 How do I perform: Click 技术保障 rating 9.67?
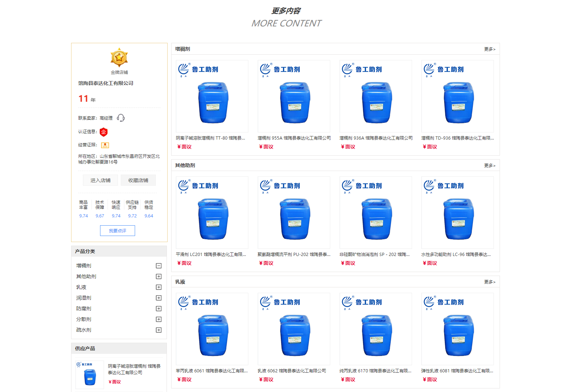coord(100,216)
